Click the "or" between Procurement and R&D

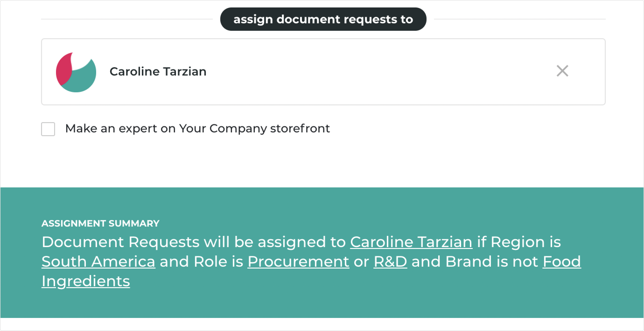(x=361, y=262)
